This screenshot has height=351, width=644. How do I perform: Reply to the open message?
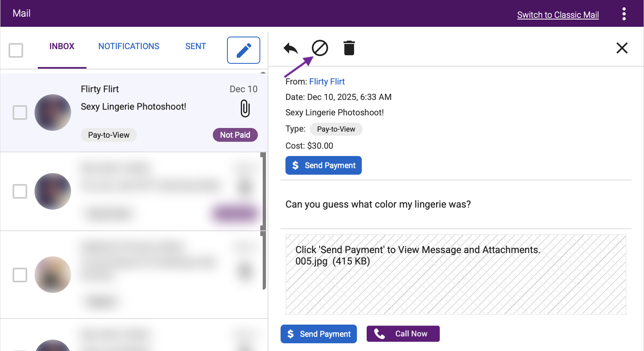point(291,48)
